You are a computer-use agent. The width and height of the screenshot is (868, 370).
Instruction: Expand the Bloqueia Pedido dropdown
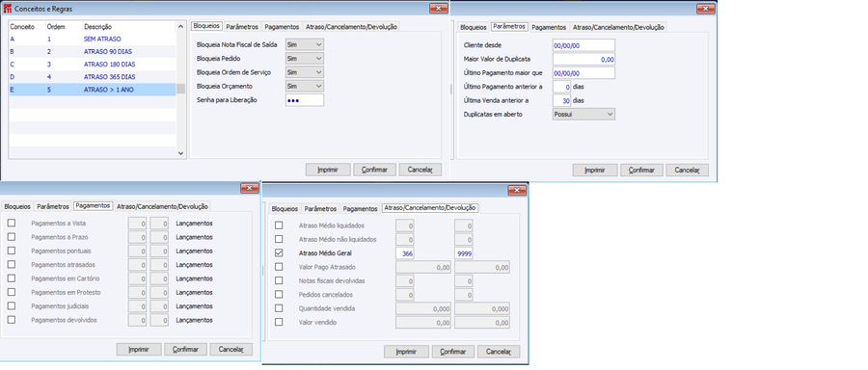click(305, 58)
